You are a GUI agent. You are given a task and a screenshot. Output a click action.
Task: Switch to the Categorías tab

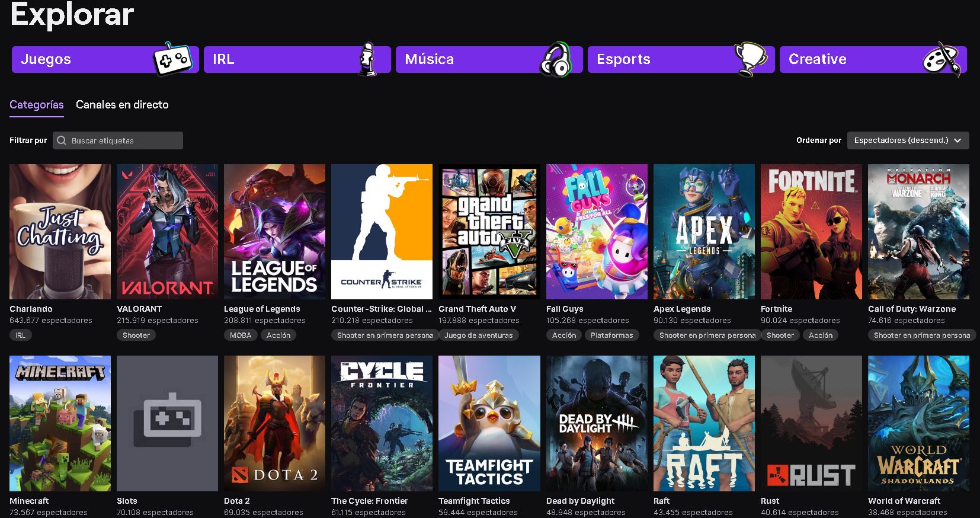tap(37, 104)
